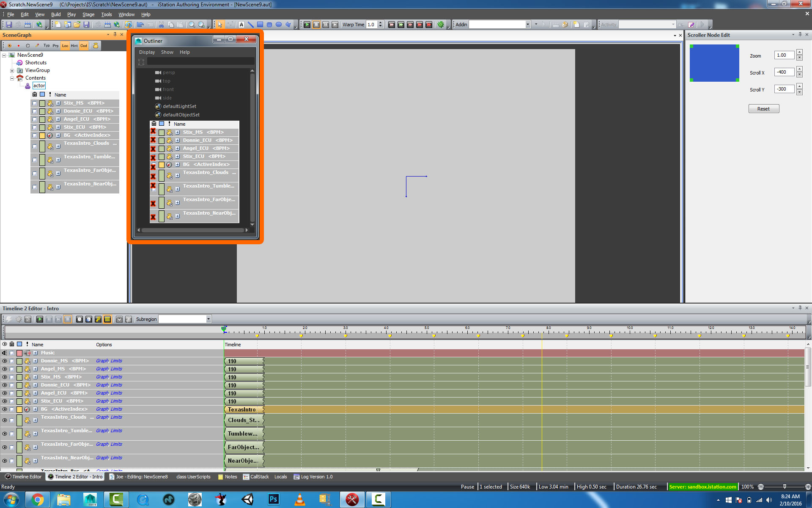Toggle the Hint filter in SceneGraph
This screenshot has height=508, width=812.
(74, 46)
